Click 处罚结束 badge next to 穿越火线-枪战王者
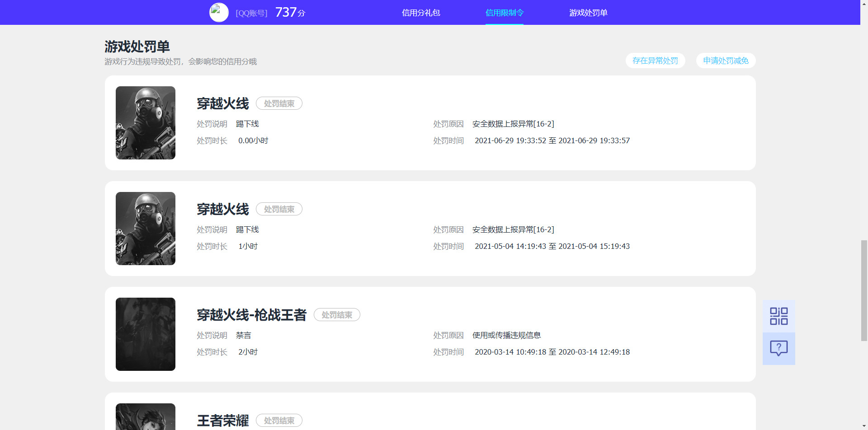868x430 pixels. click(x=337, y=315)
